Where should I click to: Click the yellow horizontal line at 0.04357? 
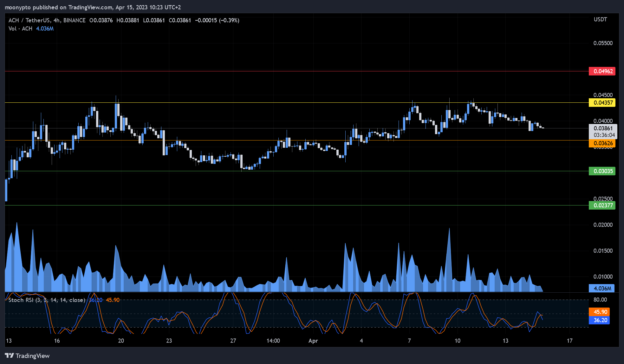click(x=296, y=102)
